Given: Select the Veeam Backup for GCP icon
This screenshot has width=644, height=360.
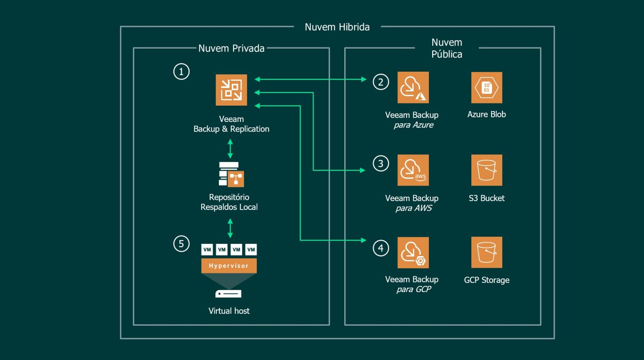Looking at the screenshot, I should [413, 253].
